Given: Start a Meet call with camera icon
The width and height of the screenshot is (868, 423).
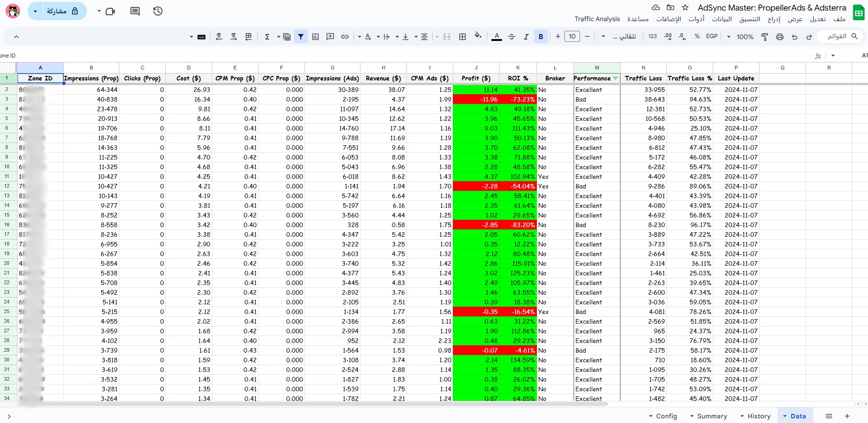Looking at the screenshot, I should point(110,11).
